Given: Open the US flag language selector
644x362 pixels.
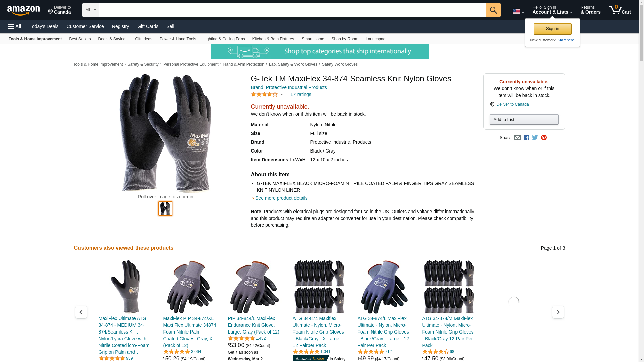Looking at the screenshot, I should (518, 12).
